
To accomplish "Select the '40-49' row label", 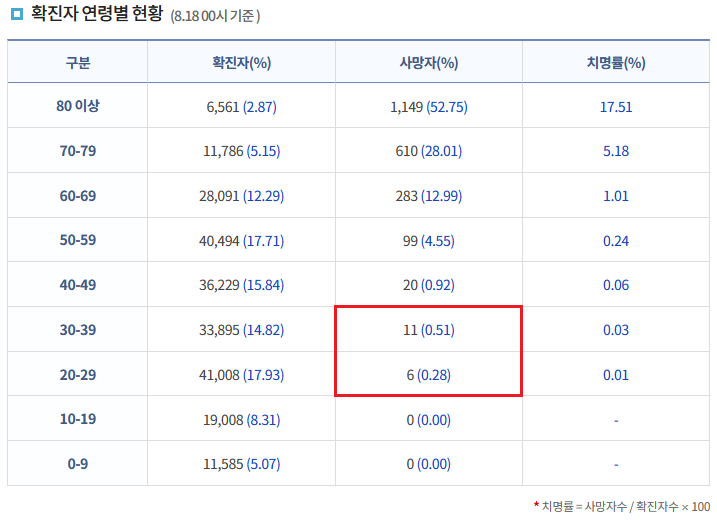I will pos(78,285).
